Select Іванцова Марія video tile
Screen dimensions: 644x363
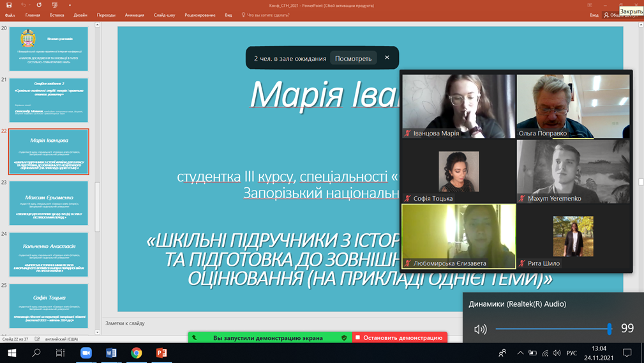[458, 106]
